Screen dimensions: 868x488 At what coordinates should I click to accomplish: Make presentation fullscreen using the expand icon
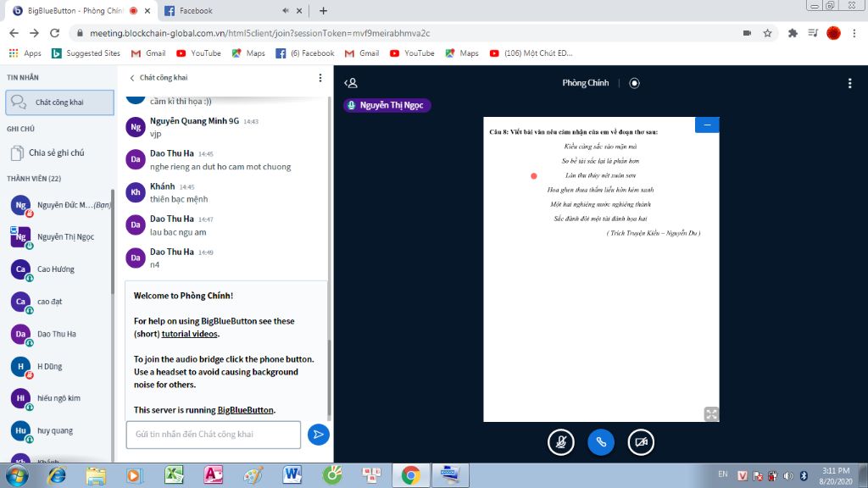click(711, 413)
